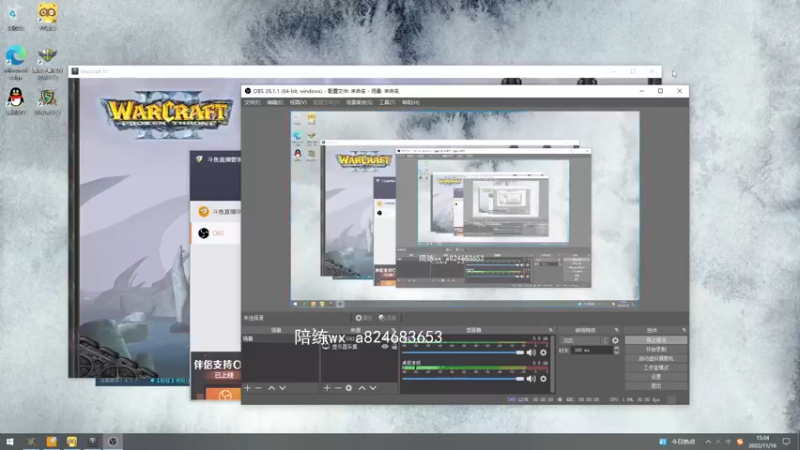800x450 pixels.
Task: Pop out the audio mixer dock
Action: pos(551,330)
